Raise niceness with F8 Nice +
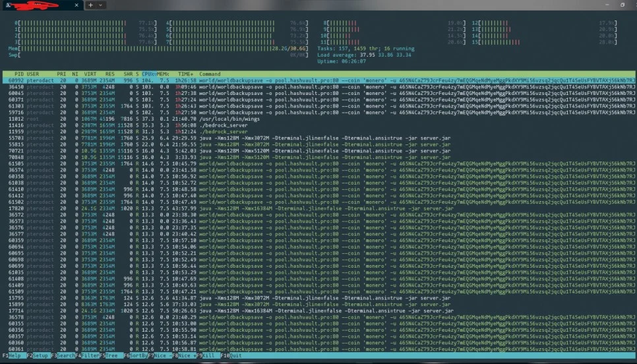 tap(186, 355)
